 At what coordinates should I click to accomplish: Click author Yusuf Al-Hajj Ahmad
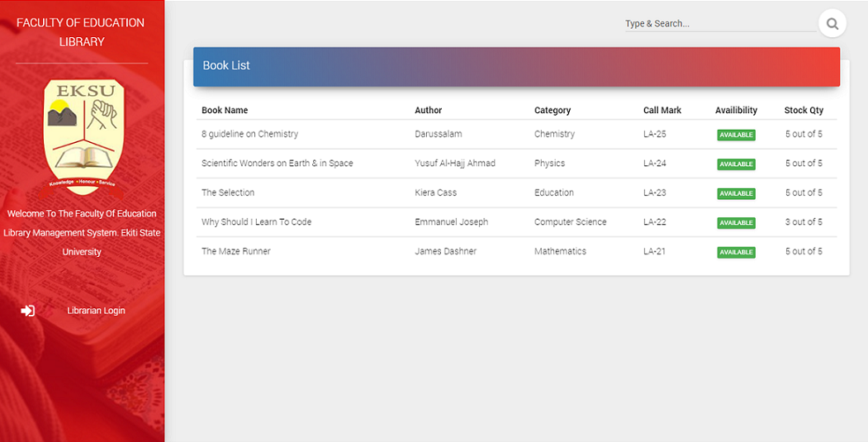click(455, 164)
